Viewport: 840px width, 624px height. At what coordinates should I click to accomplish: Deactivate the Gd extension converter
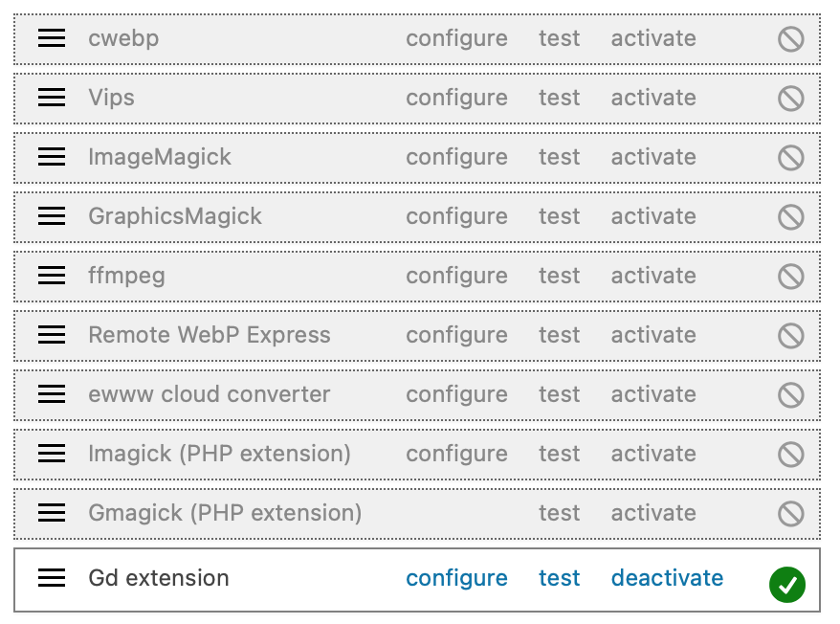(668, 578)
